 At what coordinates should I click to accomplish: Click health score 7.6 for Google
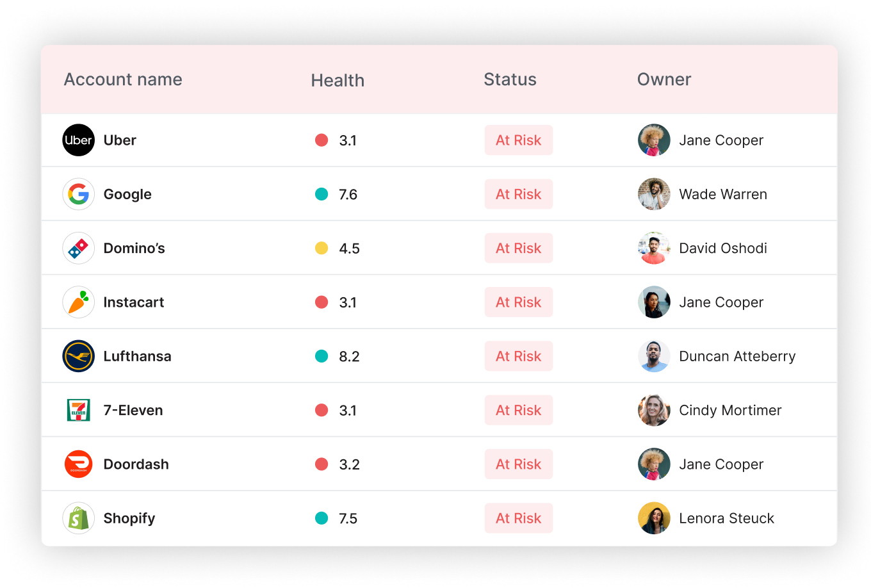tap(348, 194)
